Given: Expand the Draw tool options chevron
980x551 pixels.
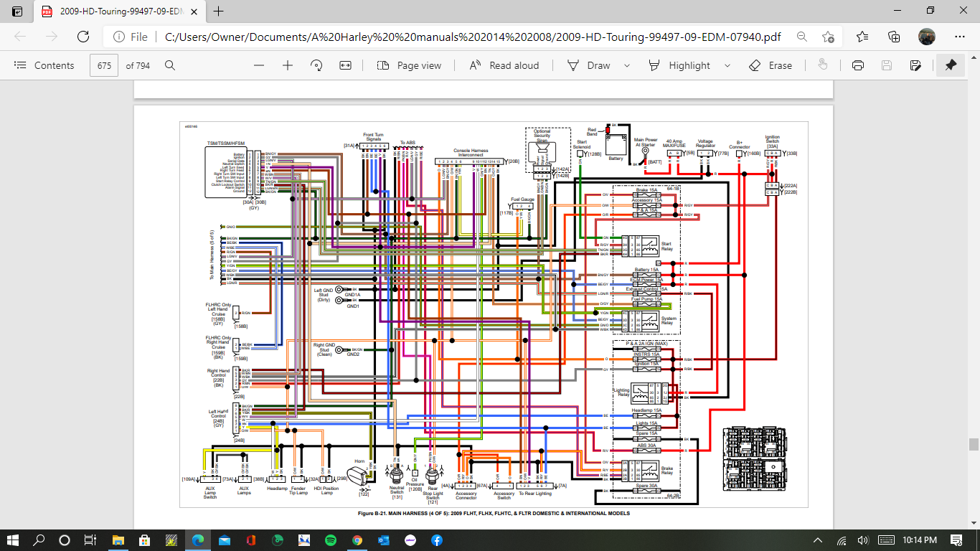Looking at the screenshot, I should tap(627, 65).
